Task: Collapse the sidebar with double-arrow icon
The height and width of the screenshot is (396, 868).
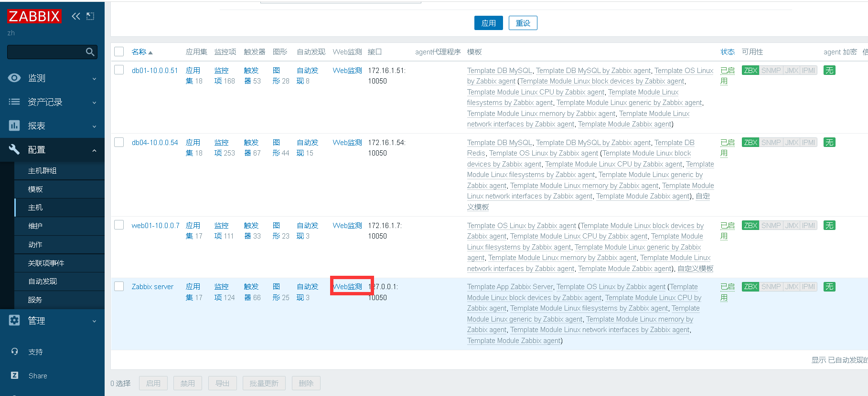Action: pyautogui.click(x=76, y=16)
